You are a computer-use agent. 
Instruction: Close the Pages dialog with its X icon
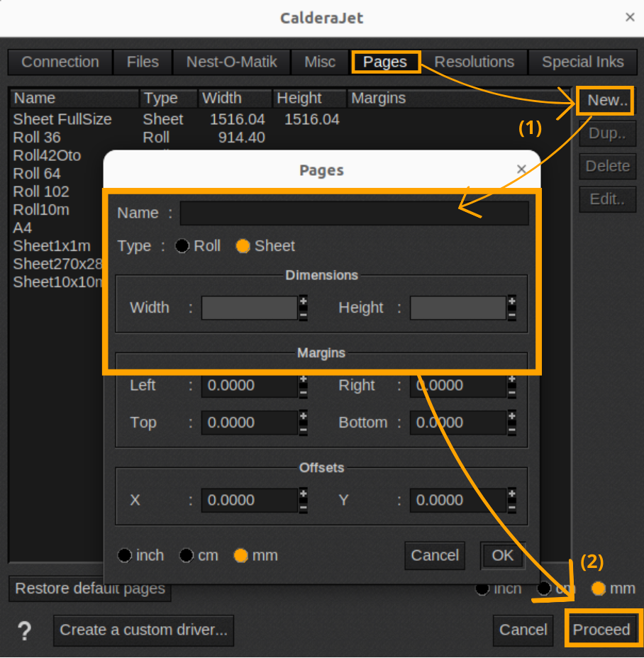click(521, 169)
